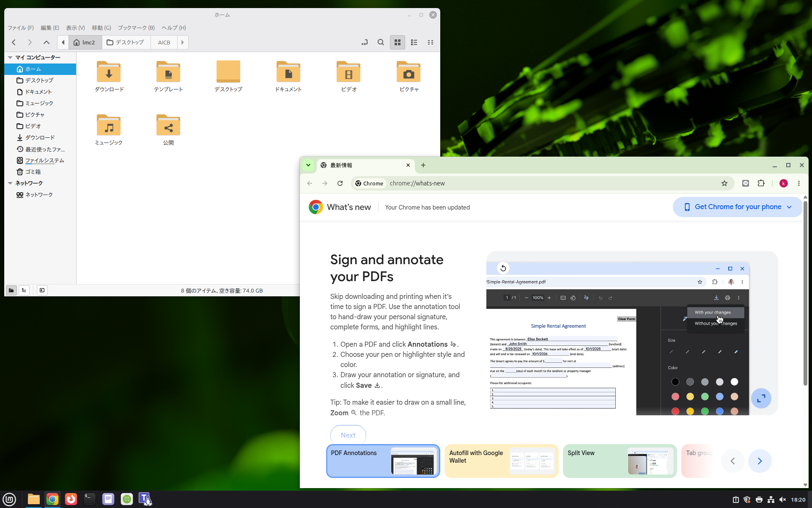Go up to parent folder
The image size is (812, 508).
click(47, 42)
